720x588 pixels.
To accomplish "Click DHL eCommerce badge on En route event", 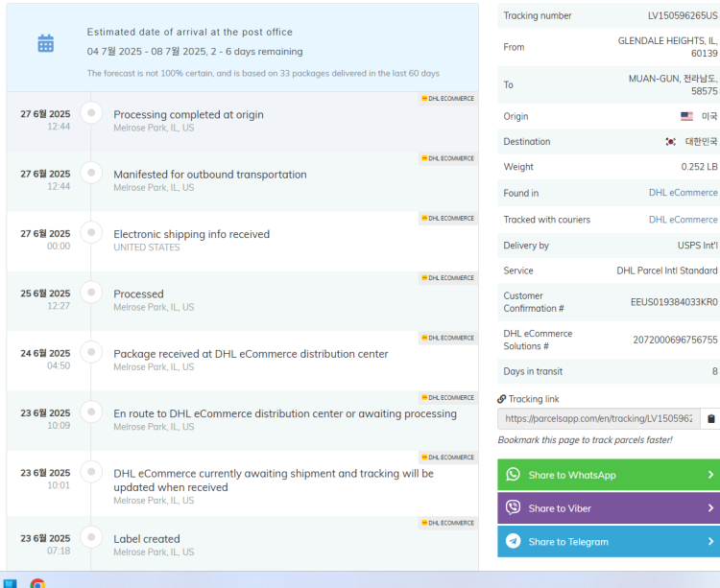I will pos(447,398).
